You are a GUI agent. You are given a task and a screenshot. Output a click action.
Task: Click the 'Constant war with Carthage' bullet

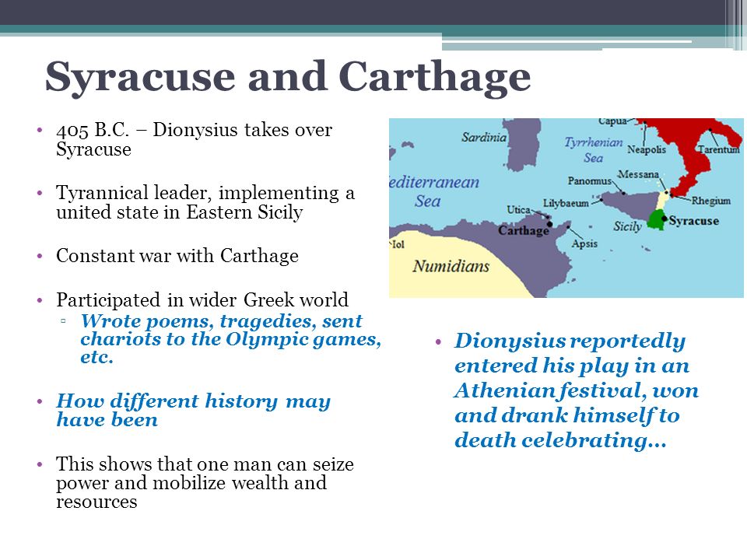pyautogui.click(x=177, y=256)
